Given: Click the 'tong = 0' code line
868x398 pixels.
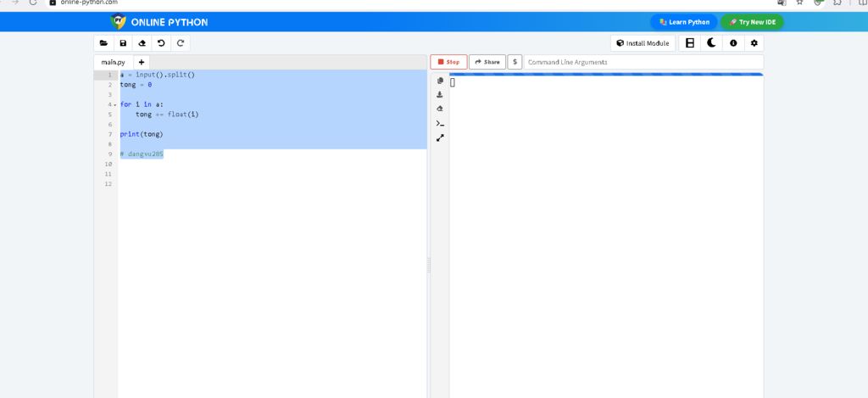Looking at the screenshot, I should (x=136, y=85).
